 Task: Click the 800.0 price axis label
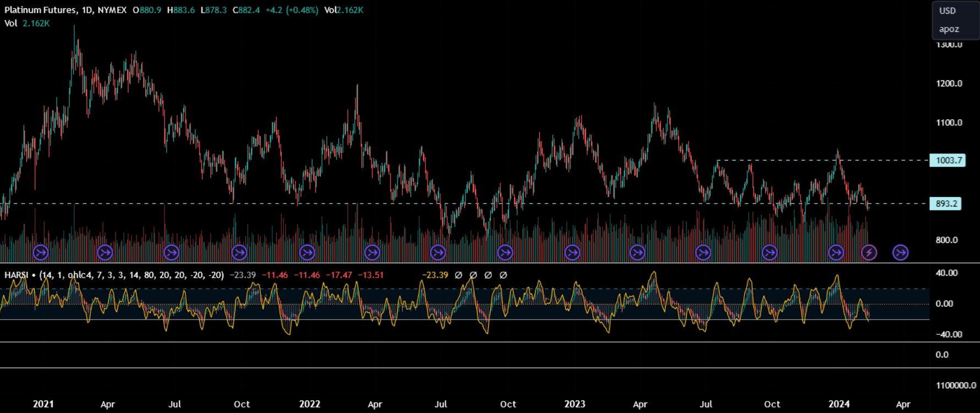946,240
